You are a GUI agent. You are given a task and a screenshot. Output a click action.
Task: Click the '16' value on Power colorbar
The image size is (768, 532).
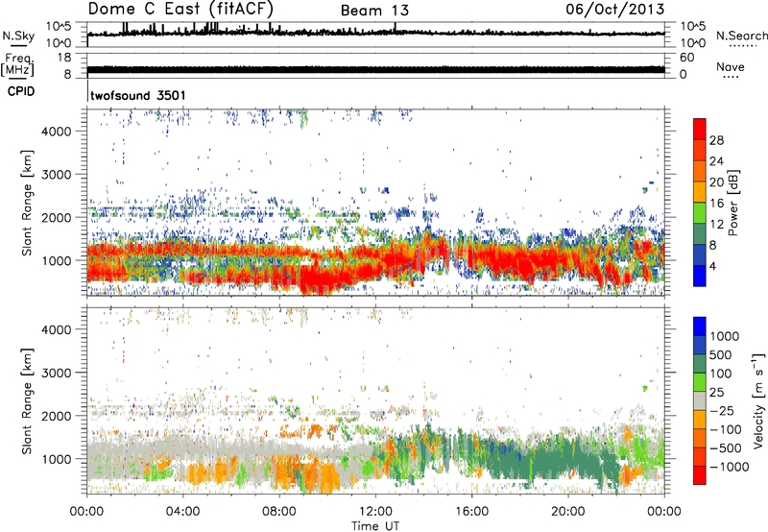[x=716, y=204]
